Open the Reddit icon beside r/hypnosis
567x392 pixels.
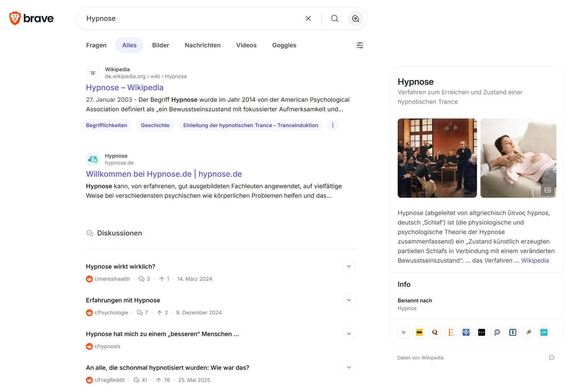(89, 346)
